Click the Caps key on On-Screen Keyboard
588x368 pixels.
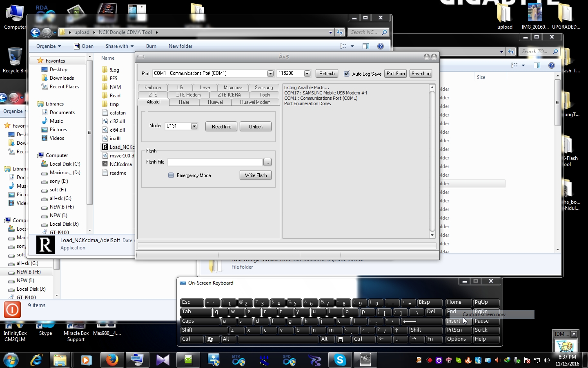click(200, 321)
